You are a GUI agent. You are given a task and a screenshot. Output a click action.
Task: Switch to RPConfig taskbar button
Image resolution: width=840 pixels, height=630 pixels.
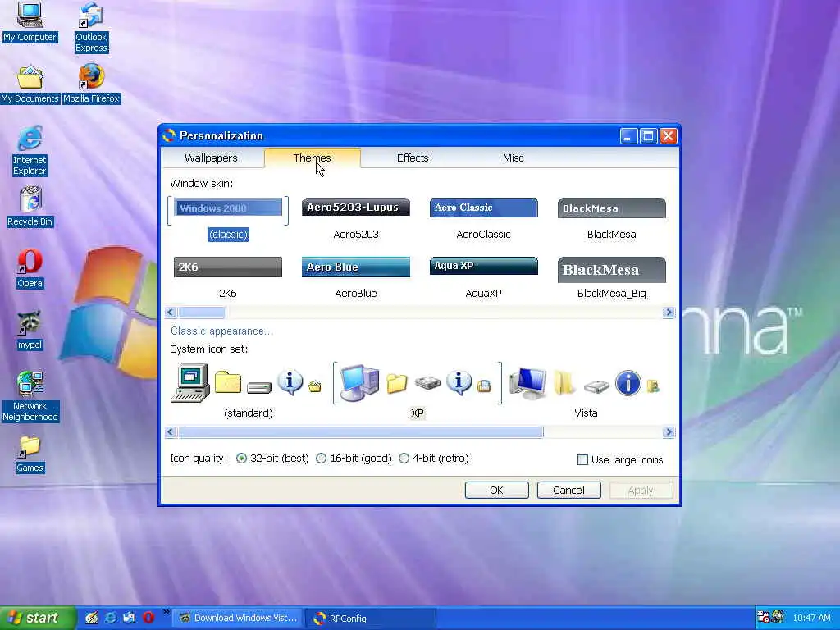[370, 619]
